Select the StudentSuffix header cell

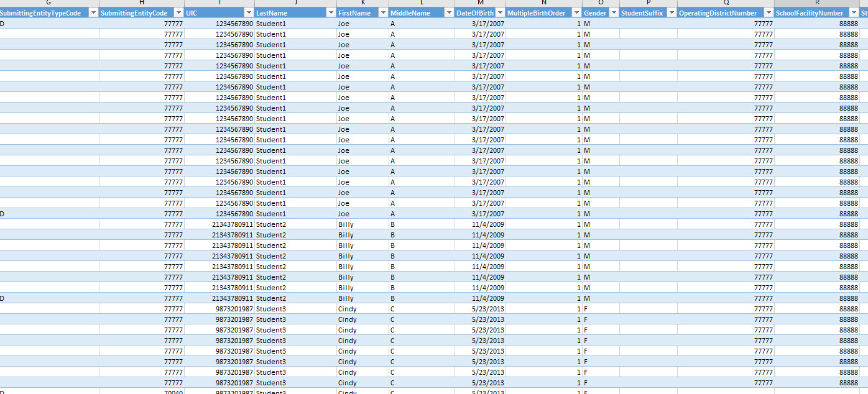[x=649, y=13]
